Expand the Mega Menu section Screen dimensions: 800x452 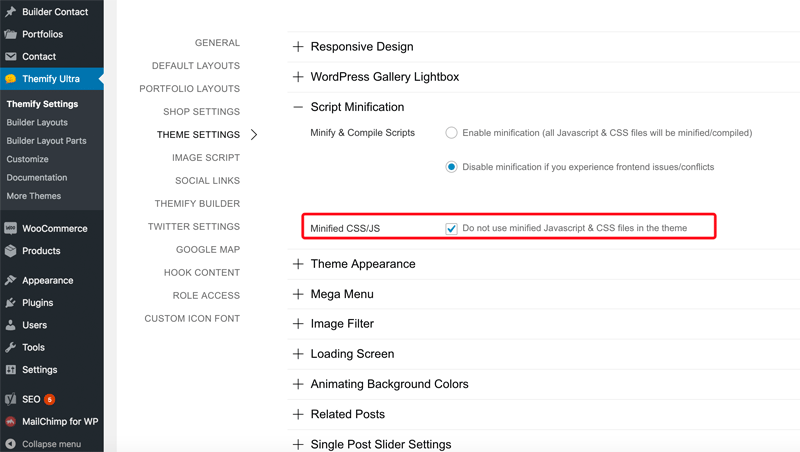pyautogui.click(x=298, y=294)
